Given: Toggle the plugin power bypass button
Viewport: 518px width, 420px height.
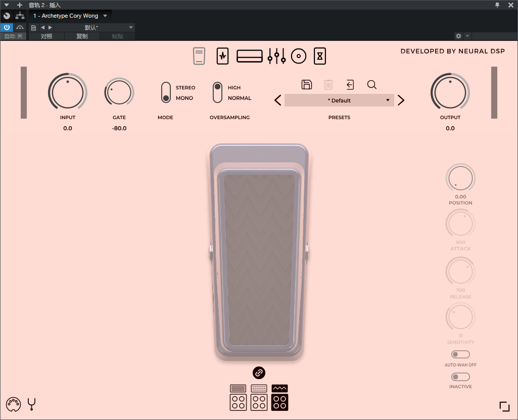Looking at the screenshot, I should click(x=7, y=27).
